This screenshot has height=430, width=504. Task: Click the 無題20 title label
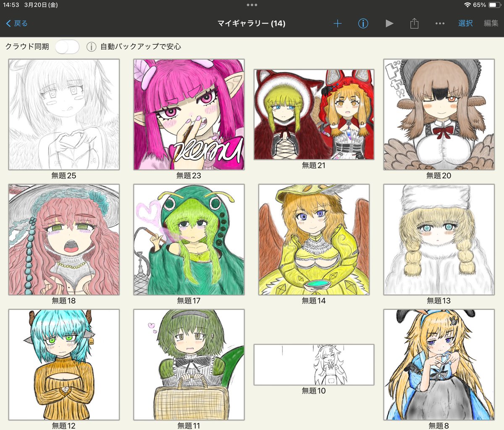point(439,176)
